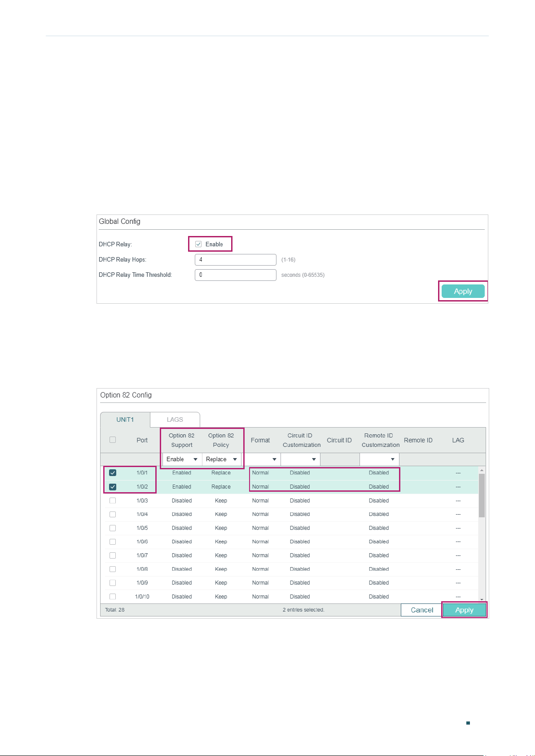
Task: Open the Option 82 Policy dropdown
Action: pyautogui.click(x=221, y=459)
